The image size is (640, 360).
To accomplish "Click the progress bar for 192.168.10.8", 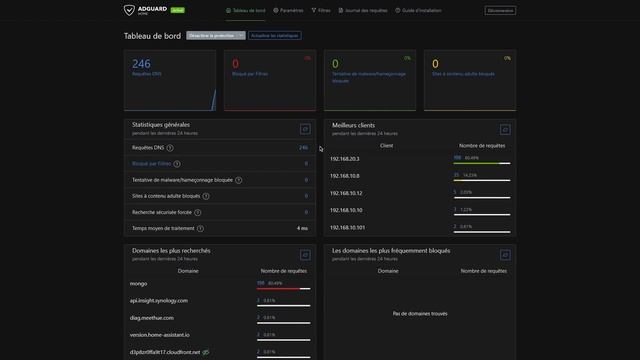I will click(x=482, y=180).
